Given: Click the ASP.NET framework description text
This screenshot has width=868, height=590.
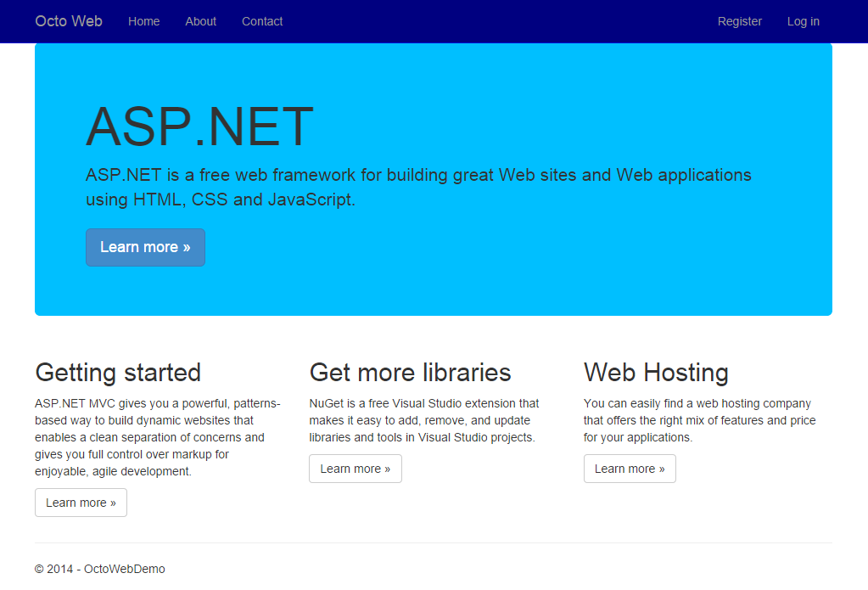Looking at the screenshot, I should pos(417,187).
